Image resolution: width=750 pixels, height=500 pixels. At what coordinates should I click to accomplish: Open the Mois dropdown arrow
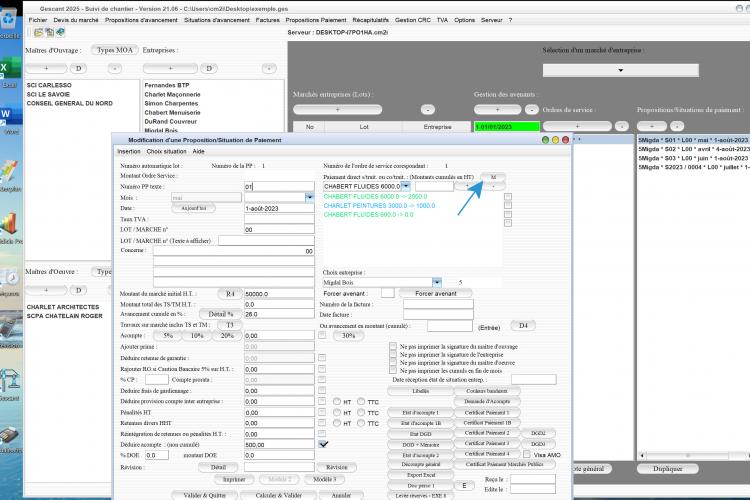309,197
